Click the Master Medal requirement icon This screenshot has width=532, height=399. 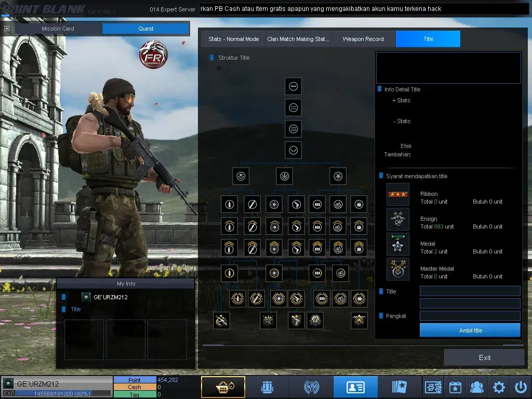398,269
